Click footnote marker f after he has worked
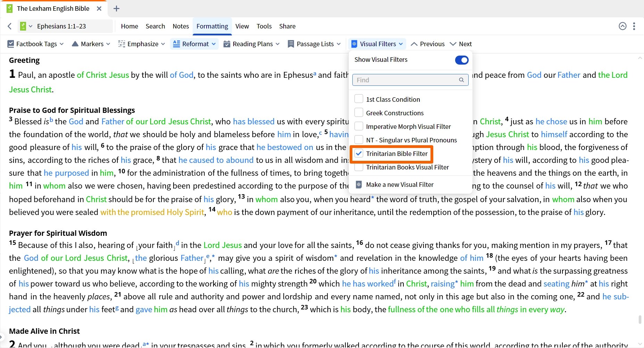644x348 pixels. coord(395,282)
